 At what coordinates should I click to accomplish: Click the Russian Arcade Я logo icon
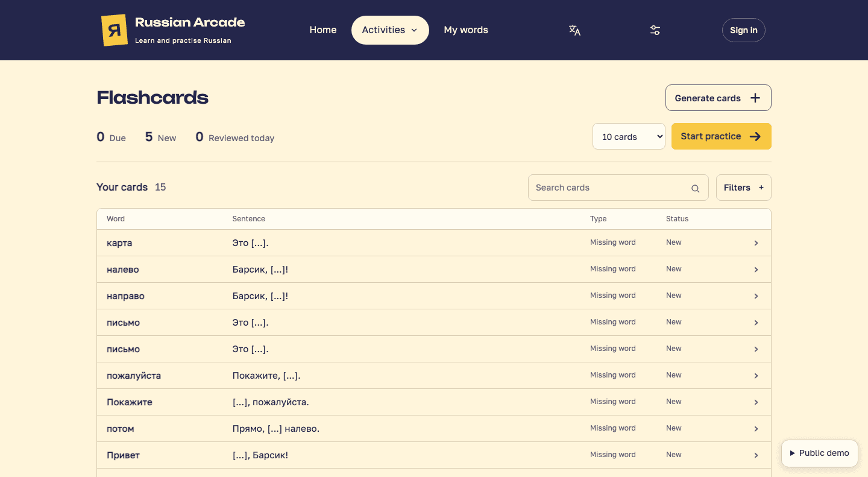(115, 30)
